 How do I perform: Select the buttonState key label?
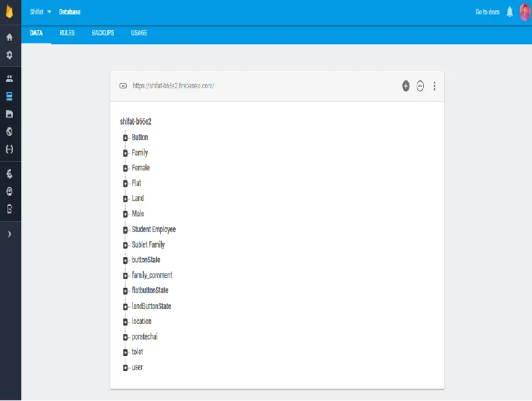coord(146,260)
